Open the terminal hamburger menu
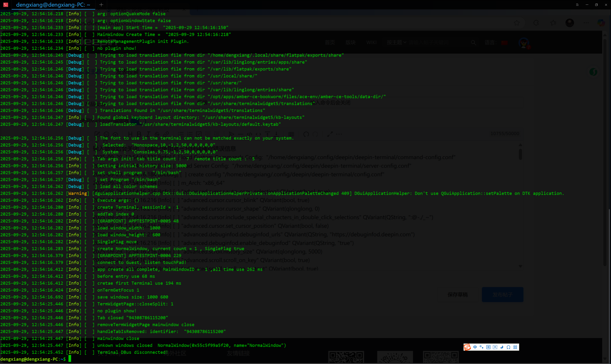Image resolution: width=611 pixels, height=364 pixels. point(577,5)
